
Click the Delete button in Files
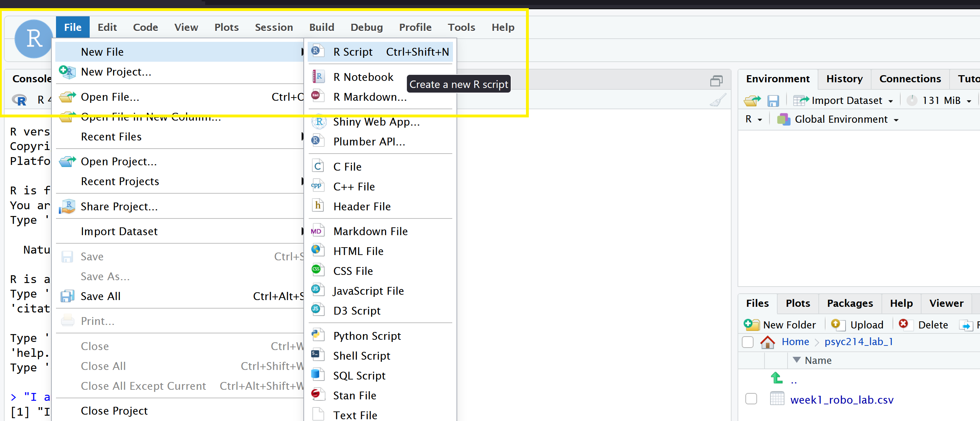[x=923, y=325]
